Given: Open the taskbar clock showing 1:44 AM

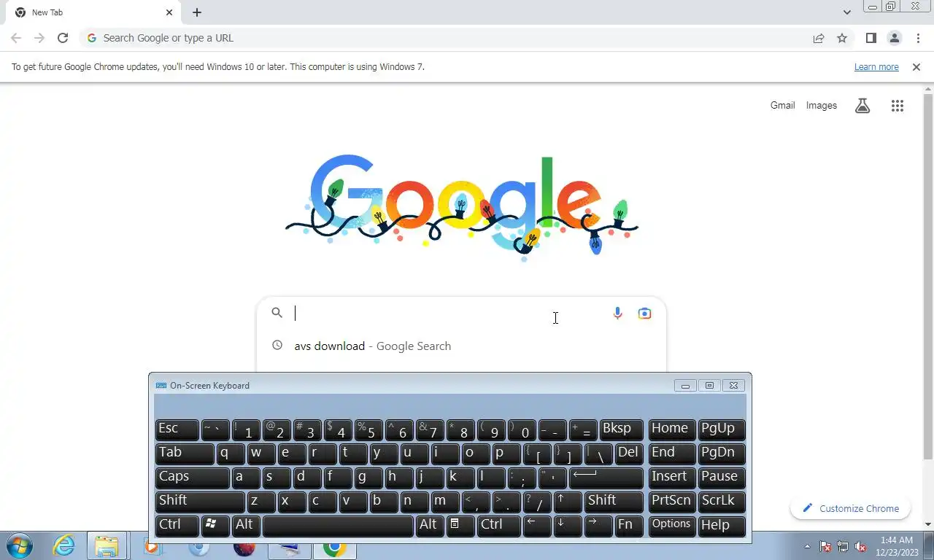Looking at the screenshot, I should tap(897, 546).
